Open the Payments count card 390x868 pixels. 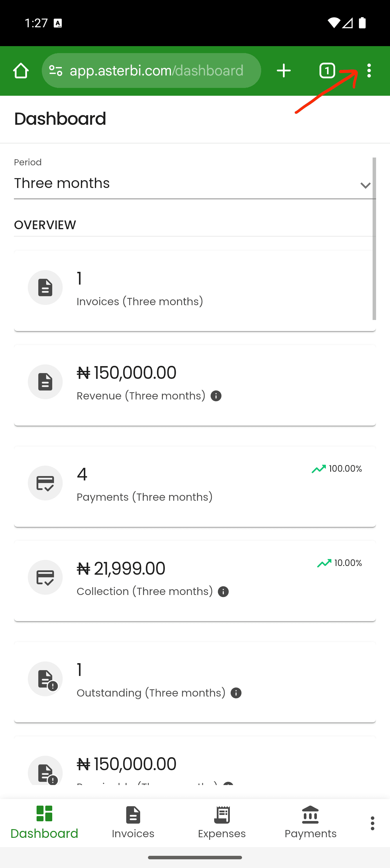click(x=195, y=486)
